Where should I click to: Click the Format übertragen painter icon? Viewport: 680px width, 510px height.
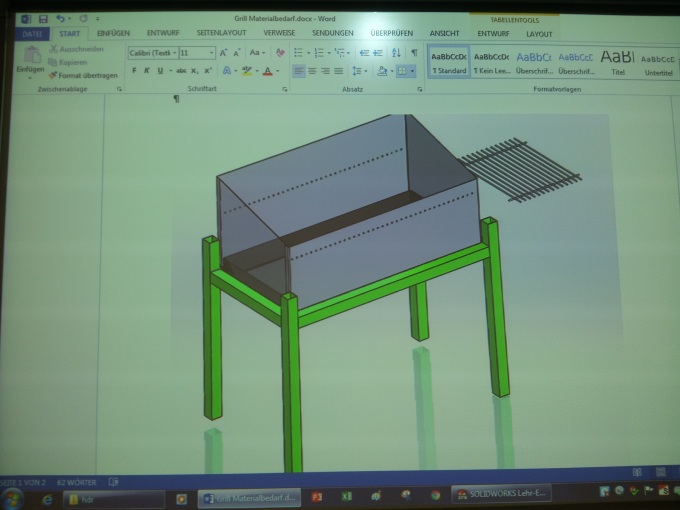82,75
